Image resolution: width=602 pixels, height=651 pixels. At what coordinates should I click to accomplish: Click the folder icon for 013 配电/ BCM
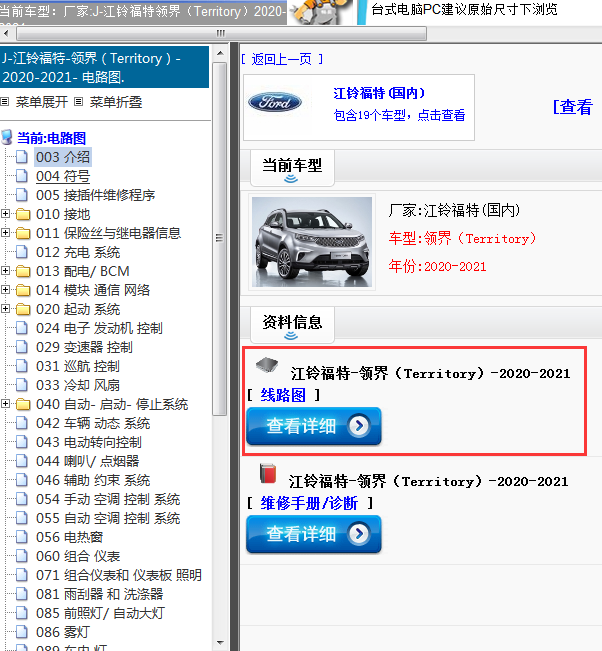click(23, 271)
